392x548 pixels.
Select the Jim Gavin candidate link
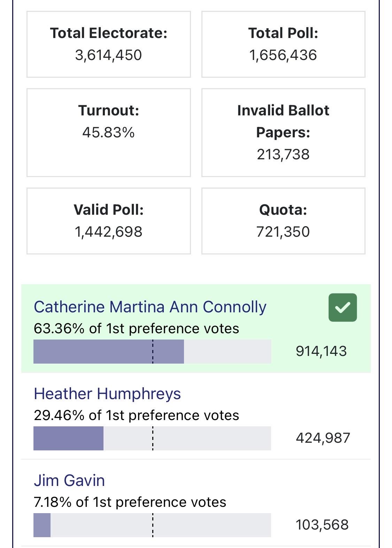point(69,481)
